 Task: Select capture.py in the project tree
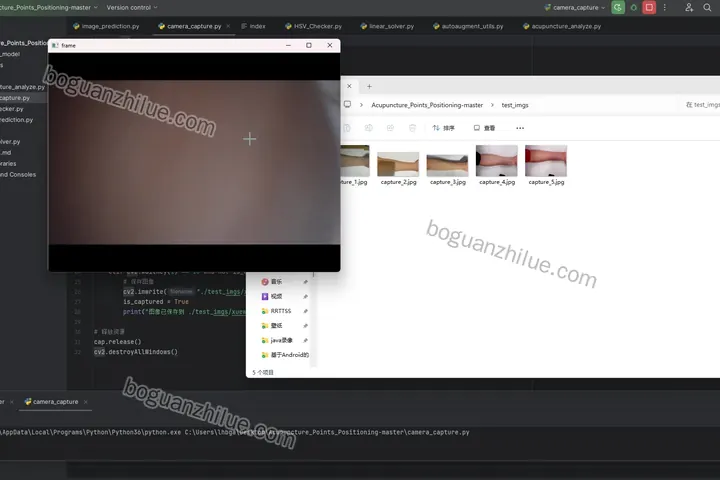[15, 98]
